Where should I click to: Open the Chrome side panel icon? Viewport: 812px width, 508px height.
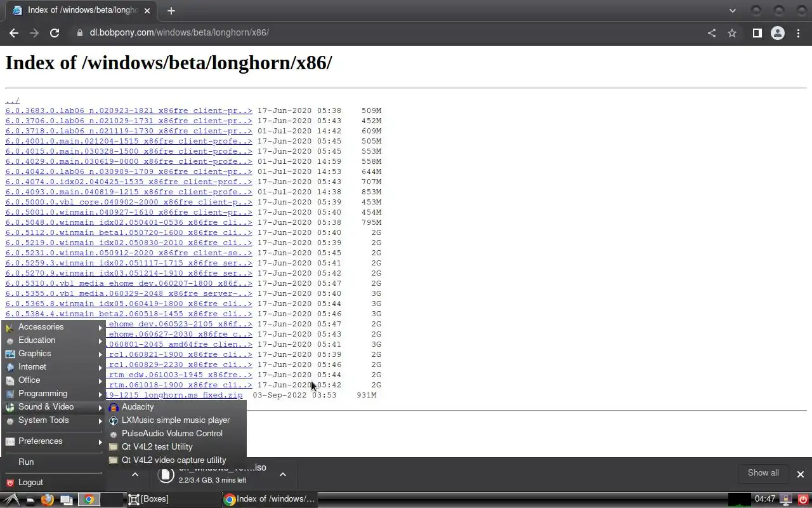[757, 33]
